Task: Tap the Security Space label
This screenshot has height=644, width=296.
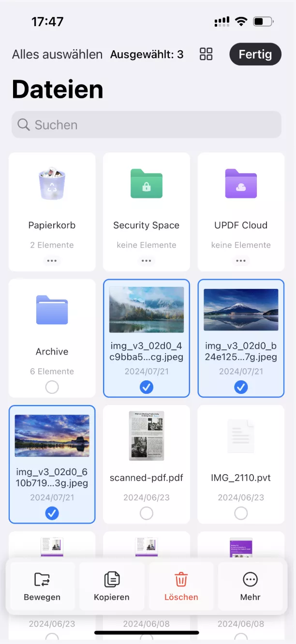Action: tap(147, 225)
